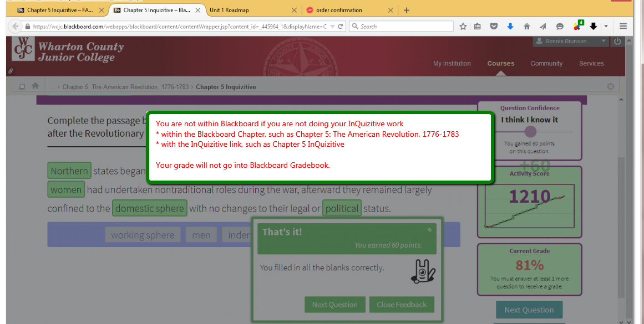644x324 pixels.
Task: Show bookmarks list icon
Action: (477, 26)
